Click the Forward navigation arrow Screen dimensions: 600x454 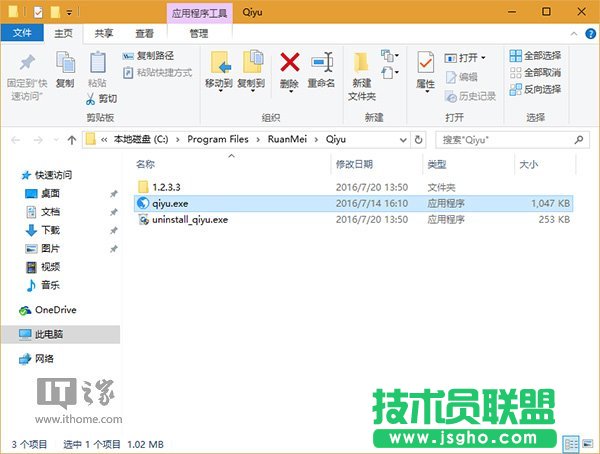pyautogui.click(x=38, y=140)
